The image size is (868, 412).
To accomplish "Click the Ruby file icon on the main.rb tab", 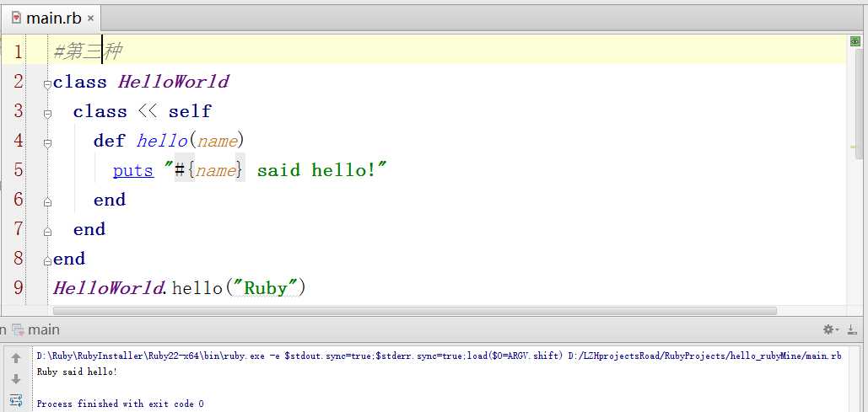I will (x=16, y=18).
